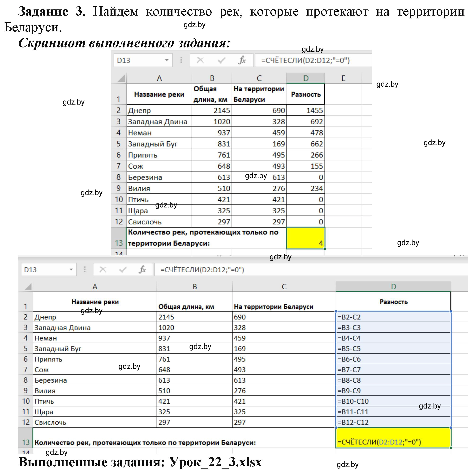
Task: Click cell '=B12-C12' in the lower table
Action: pos(393,422)
